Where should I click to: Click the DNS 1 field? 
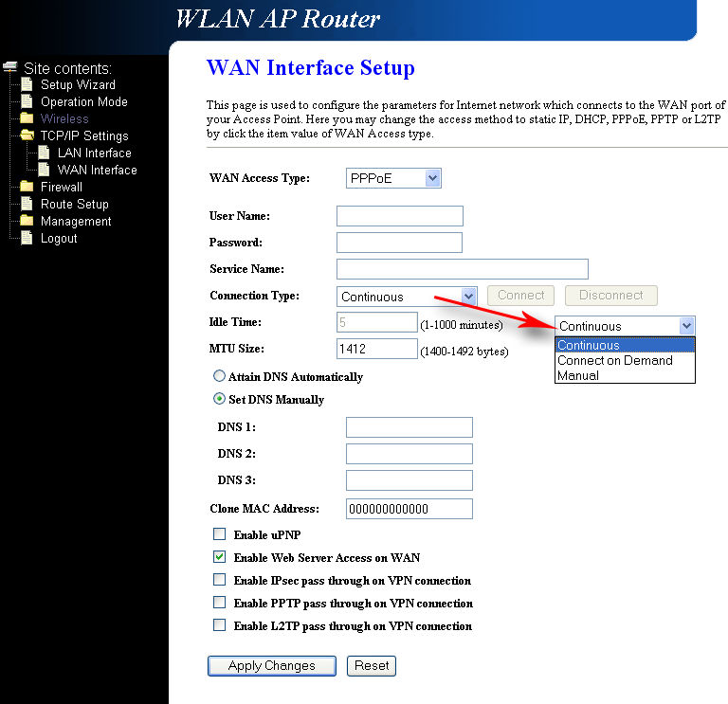[409, 427]
